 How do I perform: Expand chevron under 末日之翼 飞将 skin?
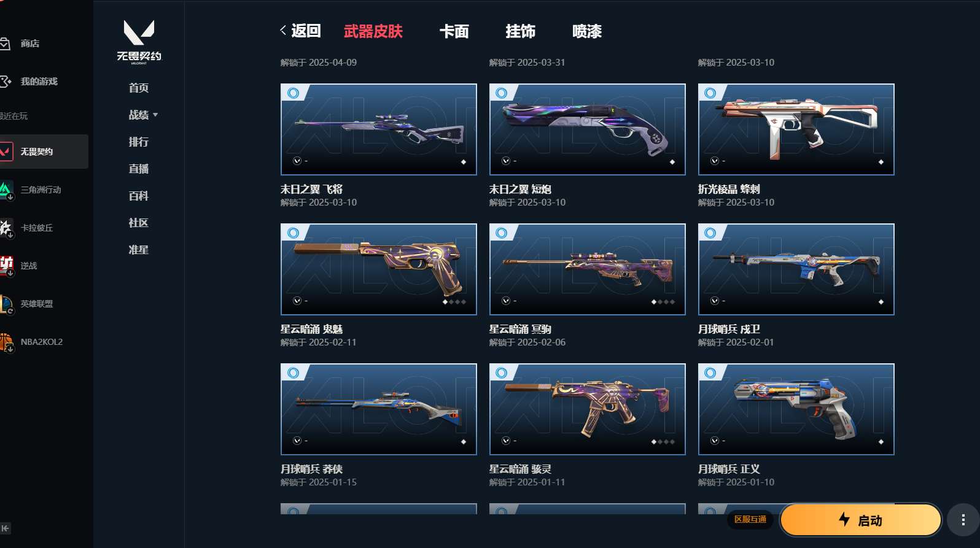[x=297, y=161]
